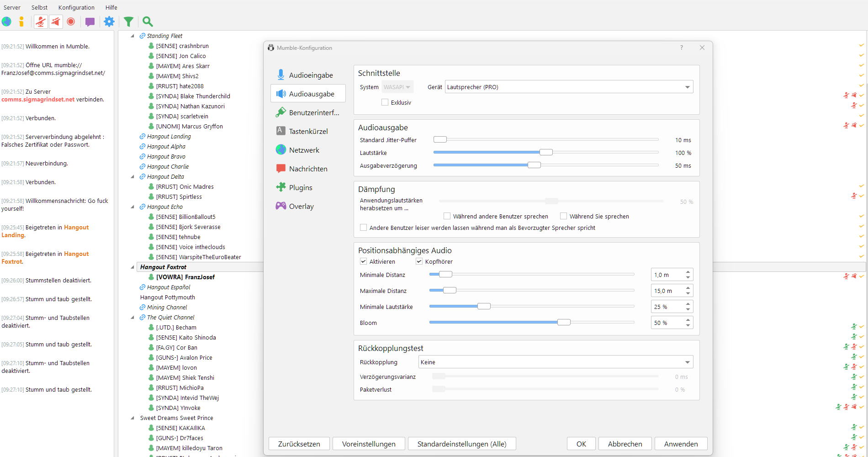
Task: Check 'Während andere Benutzer sprechen'
Action: pos(447,216)
